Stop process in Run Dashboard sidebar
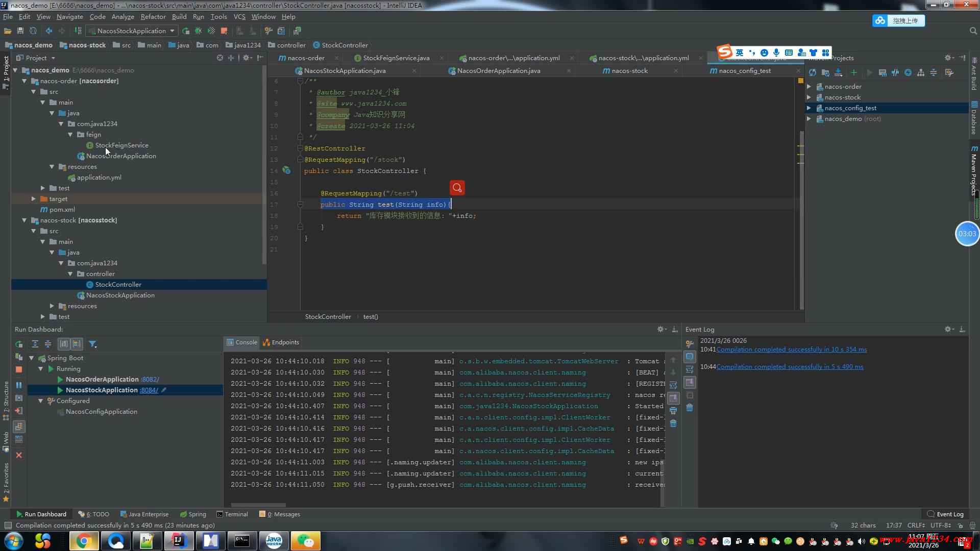This screenshot has height=551, width=980. pyautogui.click(x=19, y=369)
